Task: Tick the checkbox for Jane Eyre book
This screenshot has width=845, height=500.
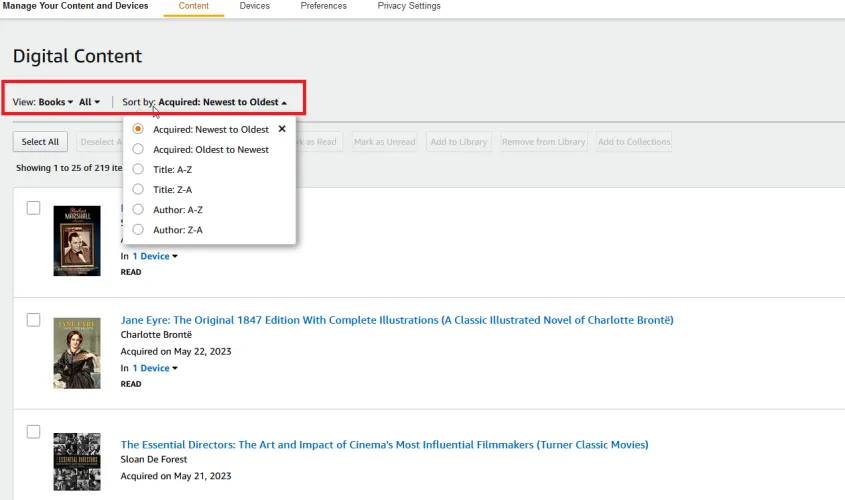Action: point(33,320)
